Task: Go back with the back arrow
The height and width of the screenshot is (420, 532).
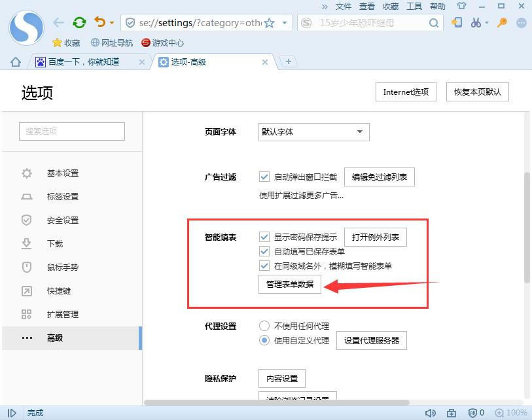Action: click(58, 23)
